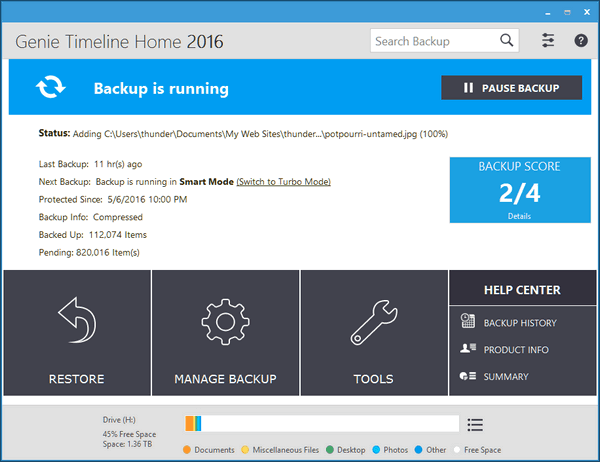Click the Status line file path

[261, 134]
